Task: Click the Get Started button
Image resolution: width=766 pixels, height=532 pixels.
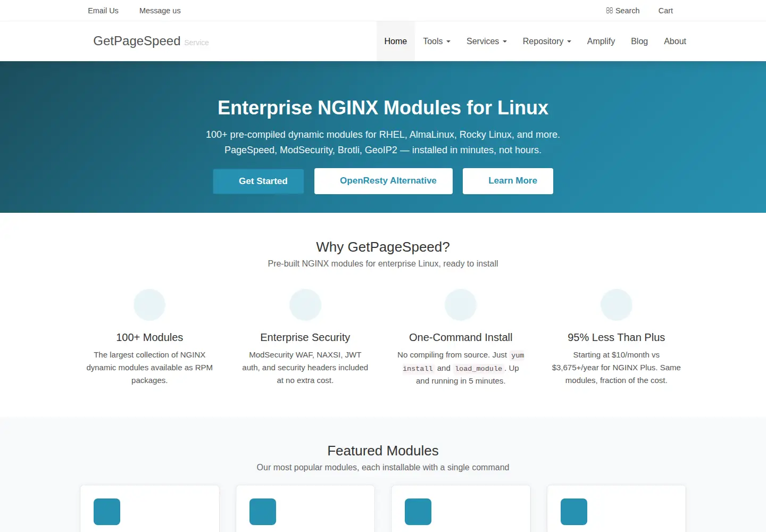Action: 259,181
